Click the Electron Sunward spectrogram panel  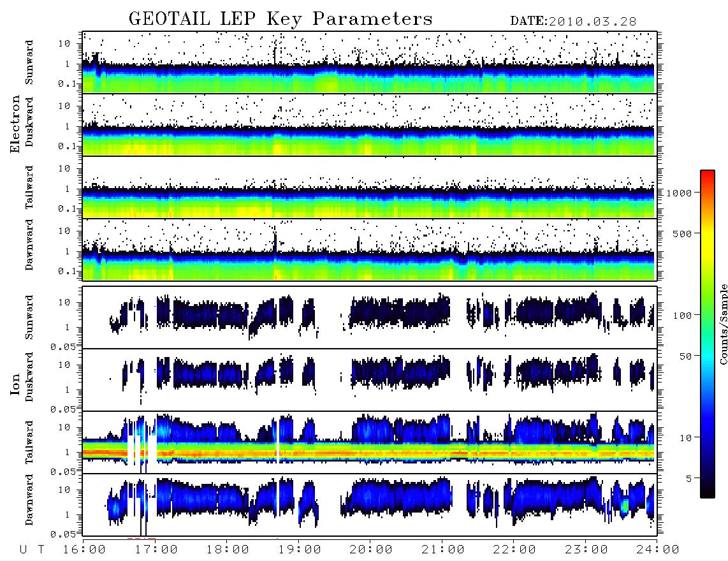(370, 62)
